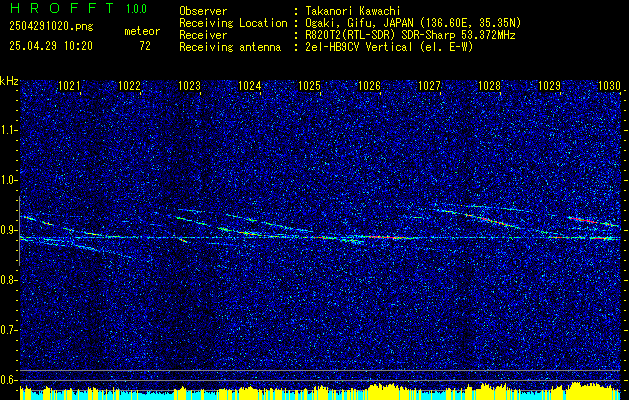This screenshot has height=400, width=629.
Task: Click the date text 25.04.29 10:20
Action: tap(51, 46)
